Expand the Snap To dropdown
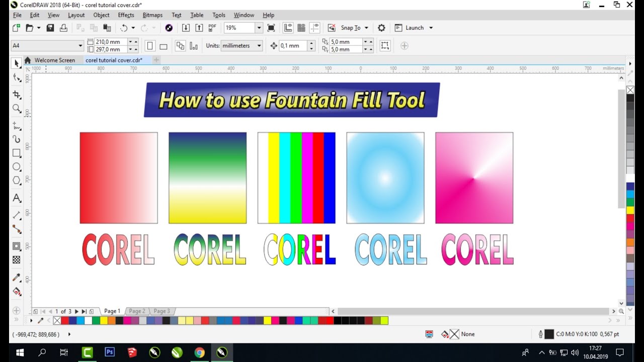The height and width of the screenshot is (362, 644). 366,28
